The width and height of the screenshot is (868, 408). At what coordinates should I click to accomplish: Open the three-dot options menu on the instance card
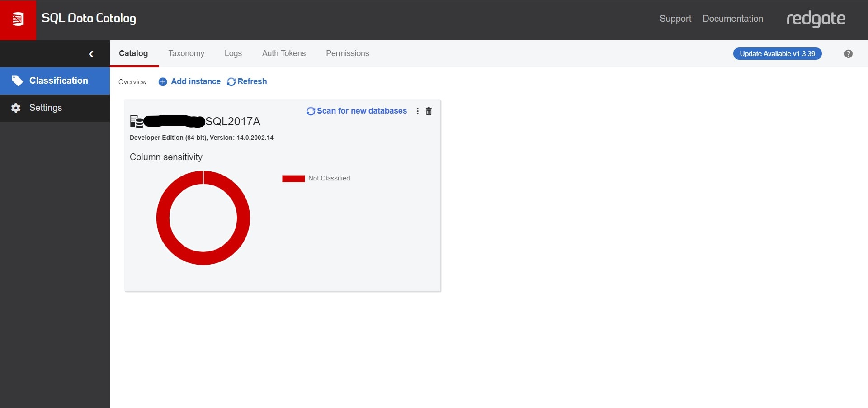[417, 111]
